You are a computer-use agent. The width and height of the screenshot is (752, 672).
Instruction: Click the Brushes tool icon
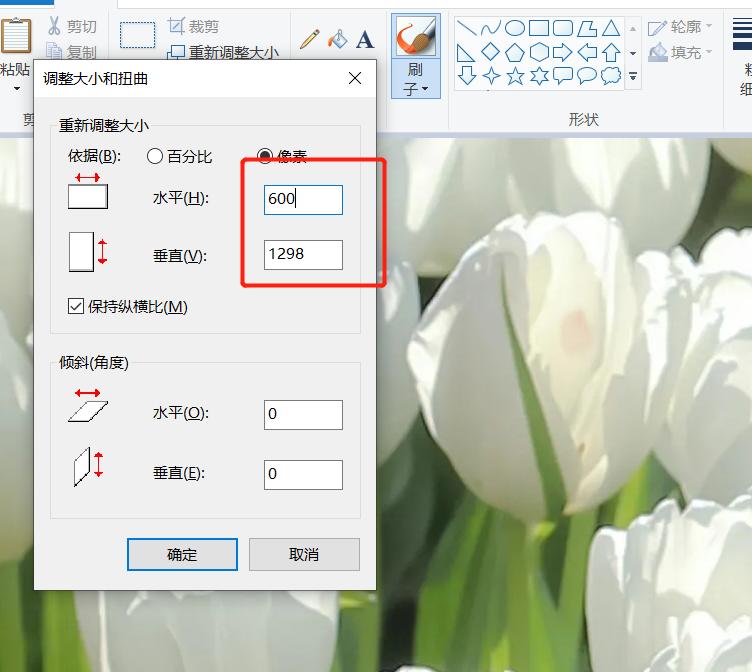(416, 36)
